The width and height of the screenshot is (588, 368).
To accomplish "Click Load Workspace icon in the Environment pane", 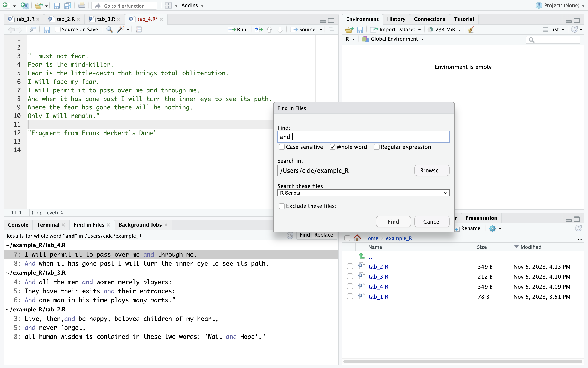I will click(349, 30).
